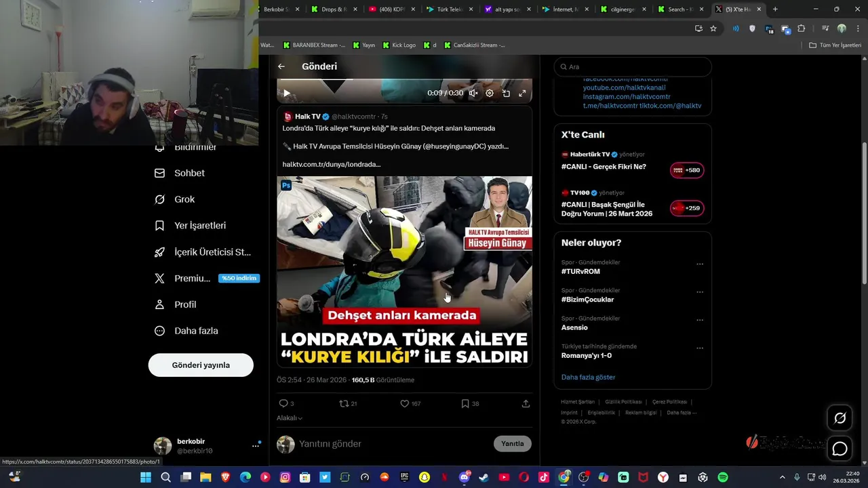This screenshot has height=488, width=868.
Task: Switch to the Türk Telekom tab
Action: [450, 9]
